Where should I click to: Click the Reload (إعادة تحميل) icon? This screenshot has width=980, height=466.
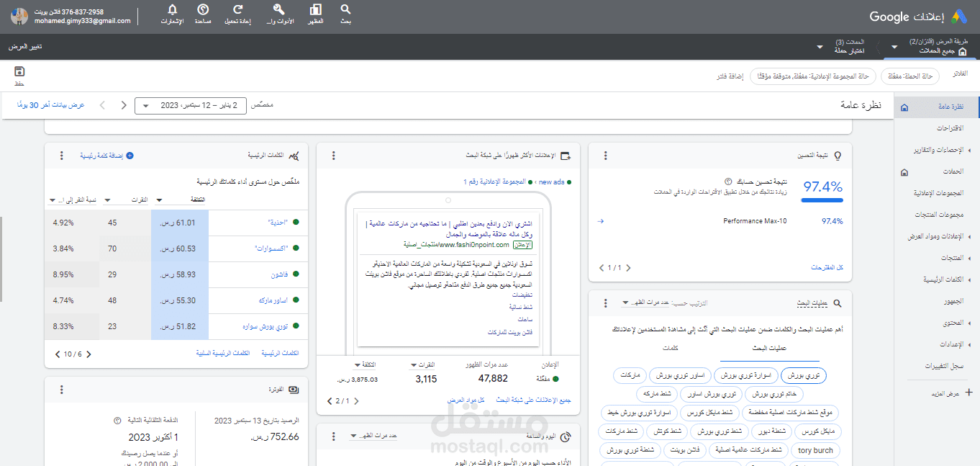click(238, 9)
